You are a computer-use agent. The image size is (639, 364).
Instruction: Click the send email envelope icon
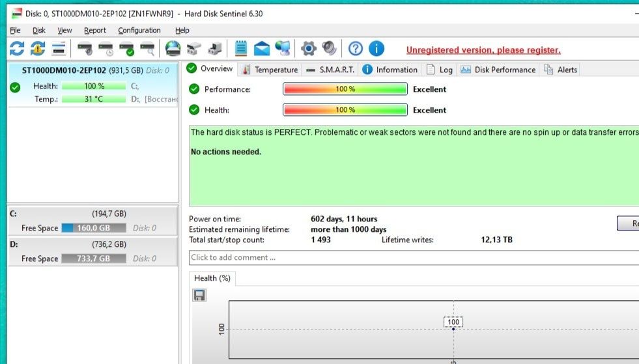[x=262, y=48]
